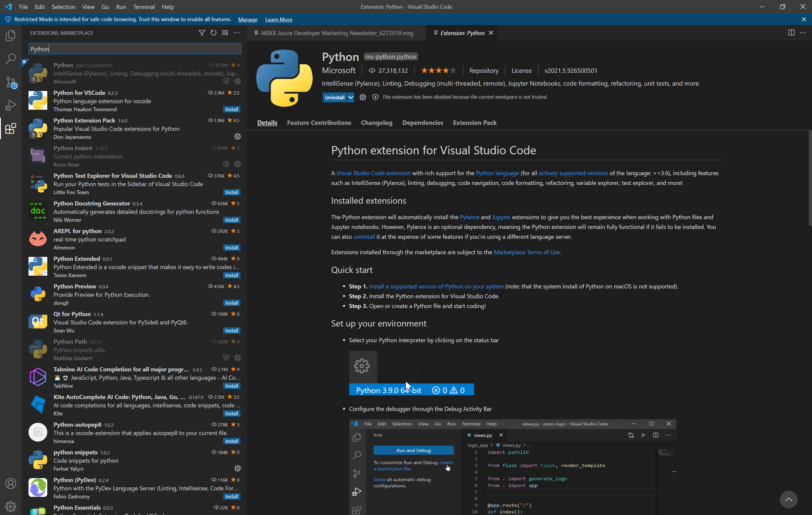Open the Search view in activity bar

tap(11, 59)
